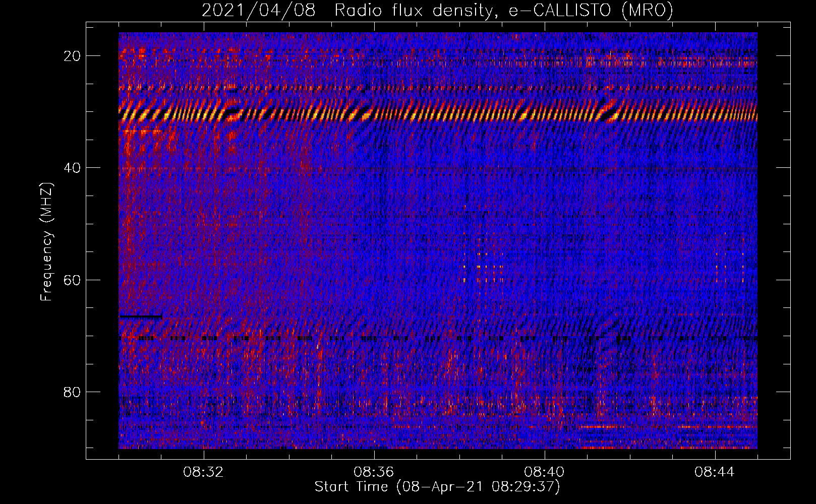Click the '60' frequency tick label
Screen dimensions: 816x504
[72, 280]
